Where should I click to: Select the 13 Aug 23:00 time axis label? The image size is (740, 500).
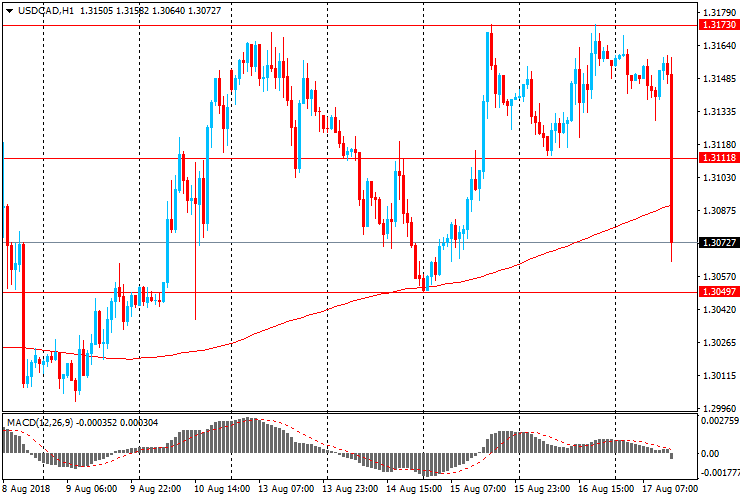point(350,488)
